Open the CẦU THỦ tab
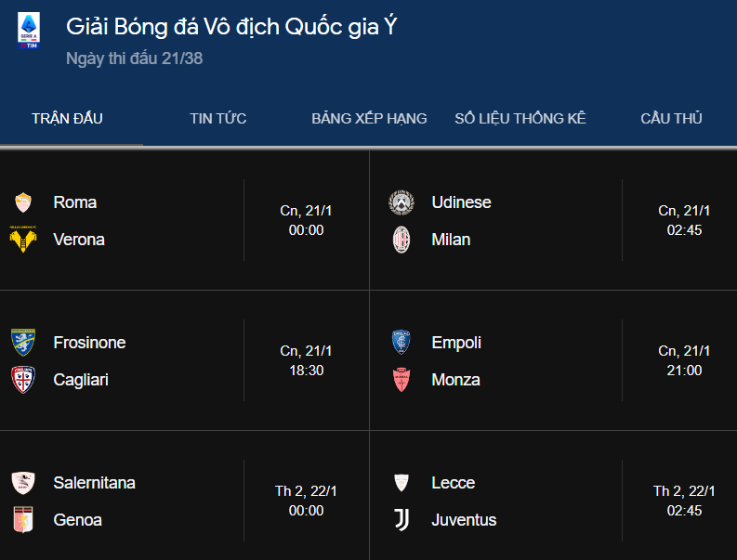 (x=671, y=118)
